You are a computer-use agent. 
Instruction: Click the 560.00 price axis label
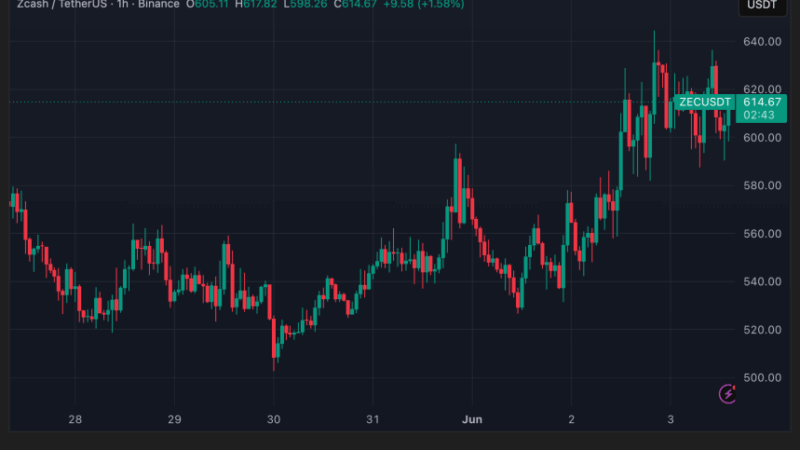point(762,234)
